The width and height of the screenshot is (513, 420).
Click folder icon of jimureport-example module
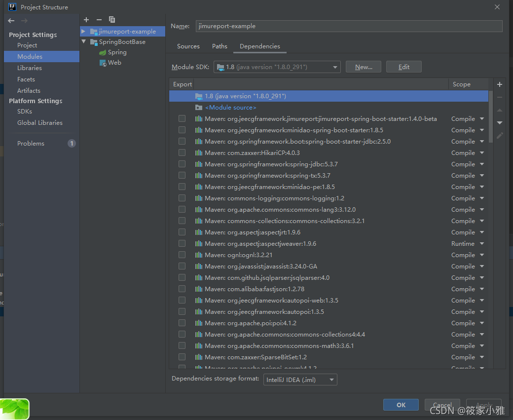tap(94, 32)
